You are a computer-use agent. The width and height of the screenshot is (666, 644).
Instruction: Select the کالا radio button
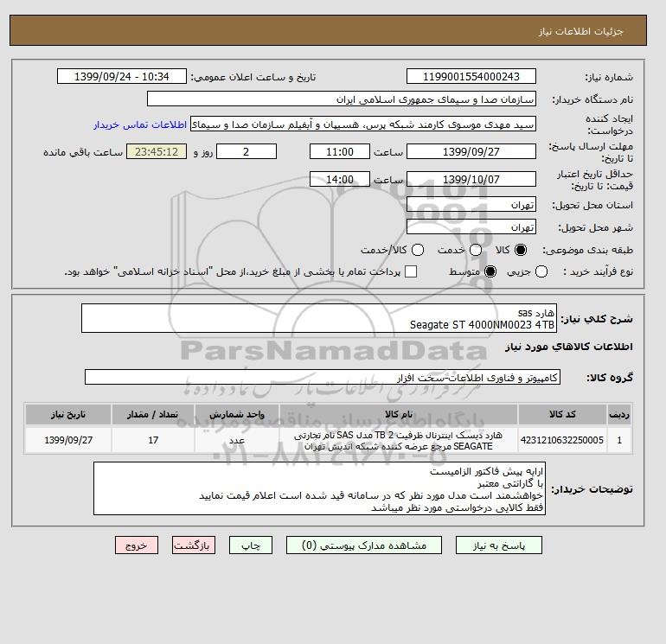pyautogui.click(x=521, y=250)
